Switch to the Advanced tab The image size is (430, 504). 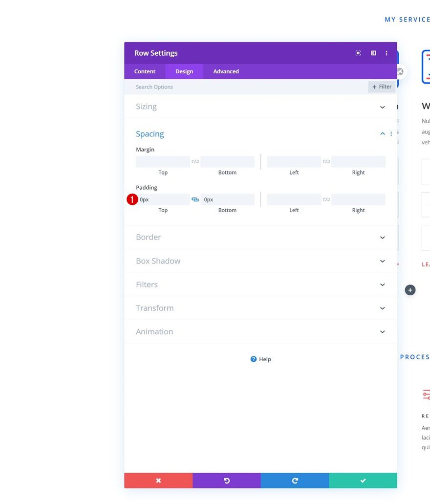click(x=225, y=71)
